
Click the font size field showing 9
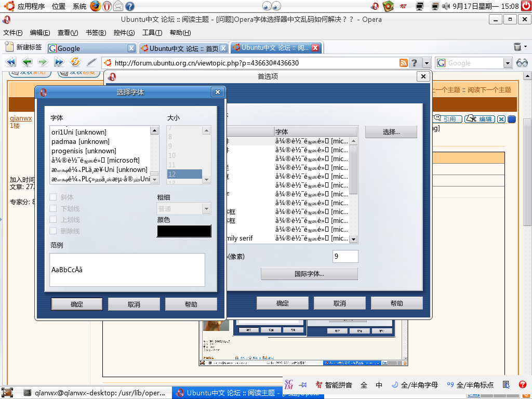(x=345, y=256)
